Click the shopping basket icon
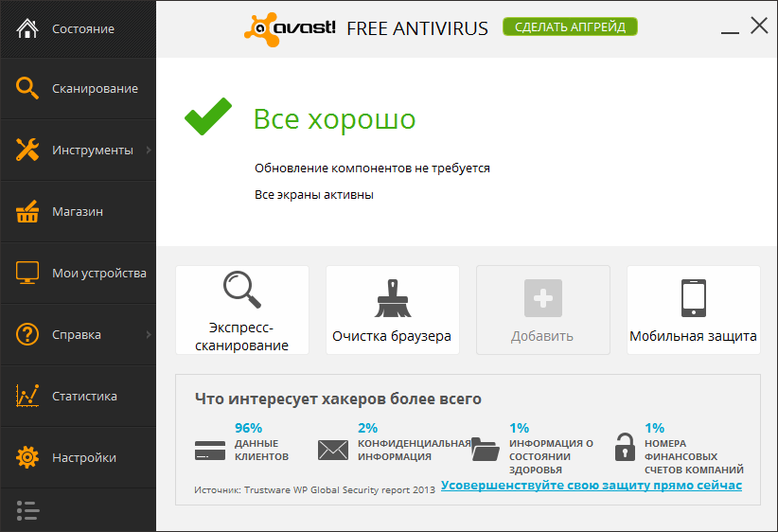This screenshot has width=778, height=532. 27,211
